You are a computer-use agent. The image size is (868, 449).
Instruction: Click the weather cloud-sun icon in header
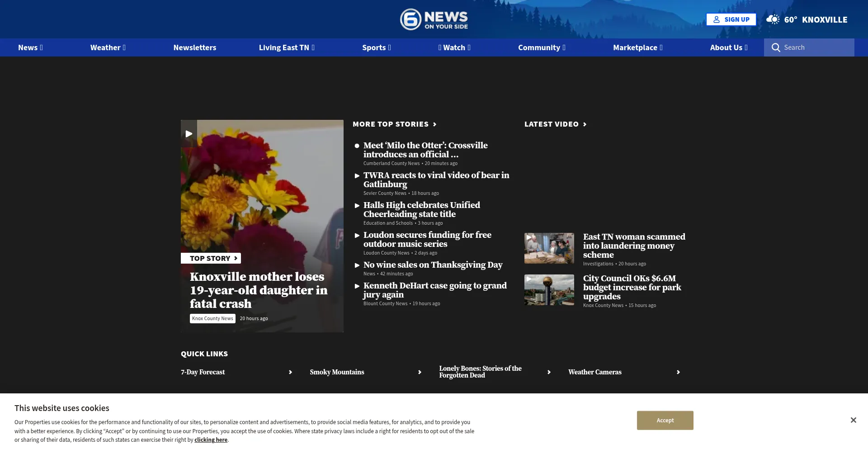tap(773, 19)
